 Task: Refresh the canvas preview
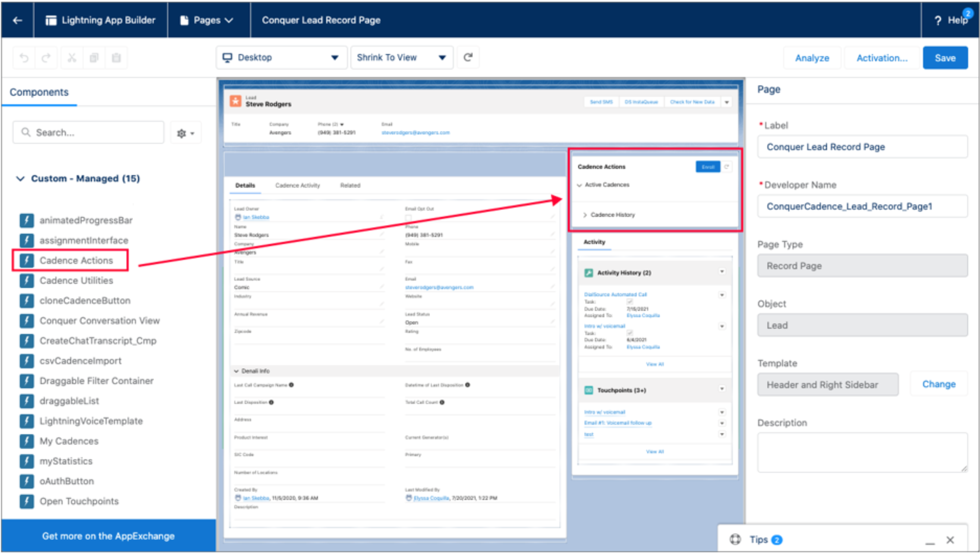point(468,57)
